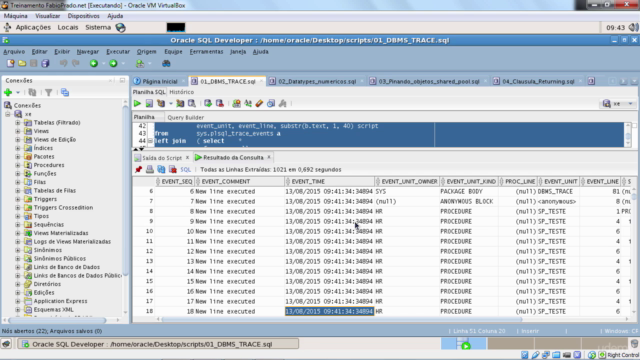Image resolution: width=640 pixels, height=360 pixels.
Task: Click the Save All icon in main toolbar
Action: pos(45,63)
